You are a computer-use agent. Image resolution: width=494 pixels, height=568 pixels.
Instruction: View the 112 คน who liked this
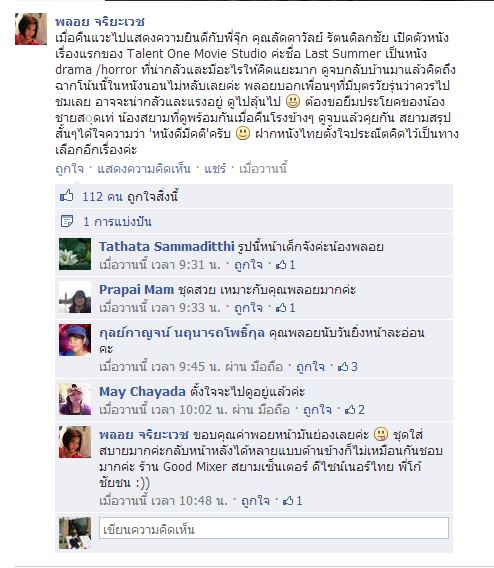click(102, 197)
